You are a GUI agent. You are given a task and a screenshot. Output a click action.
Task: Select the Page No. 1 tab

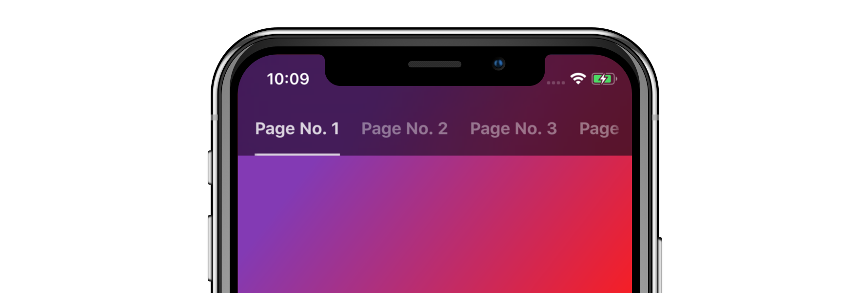click(x=297, y=128)
